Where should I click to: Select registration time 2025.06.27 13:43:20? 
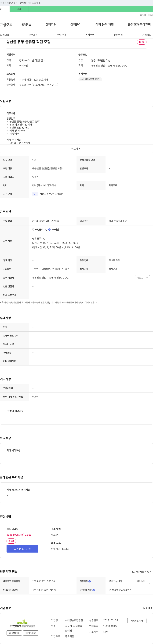tap(43, 581)
